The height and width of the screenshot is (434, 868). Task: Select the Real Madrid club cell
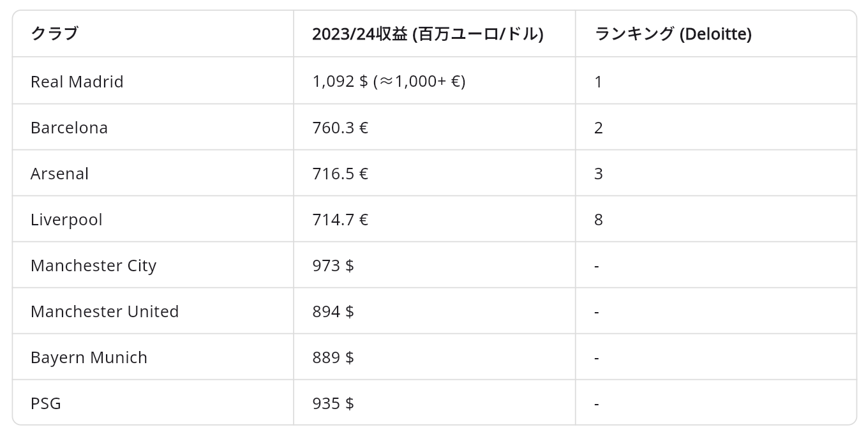(x=77, y=82)
